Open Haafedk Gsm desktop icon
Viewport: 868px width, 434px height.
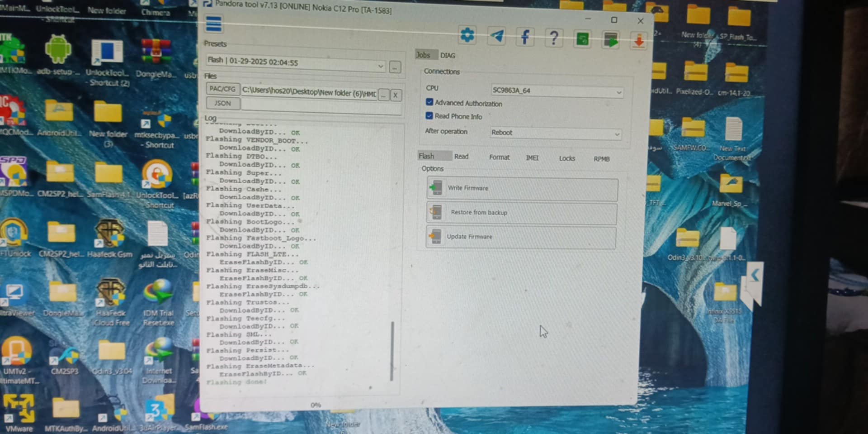tap(110, 238)
